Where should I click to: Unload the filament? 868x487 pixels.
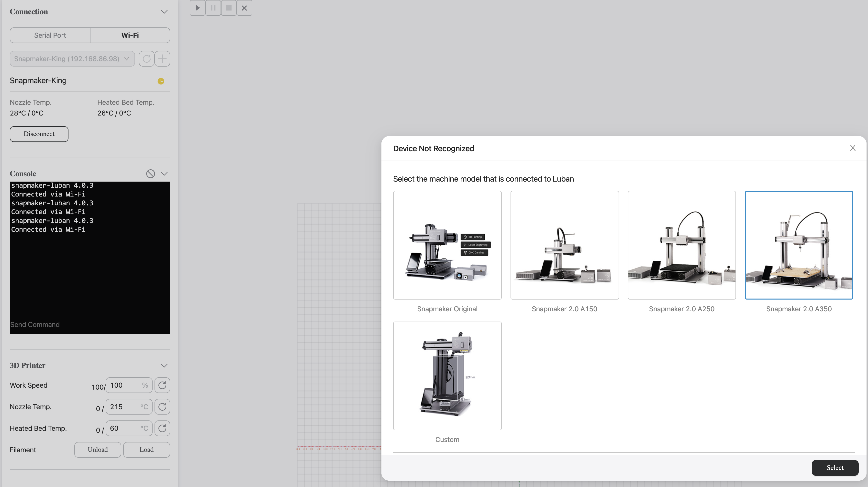[x=98, y=450]
